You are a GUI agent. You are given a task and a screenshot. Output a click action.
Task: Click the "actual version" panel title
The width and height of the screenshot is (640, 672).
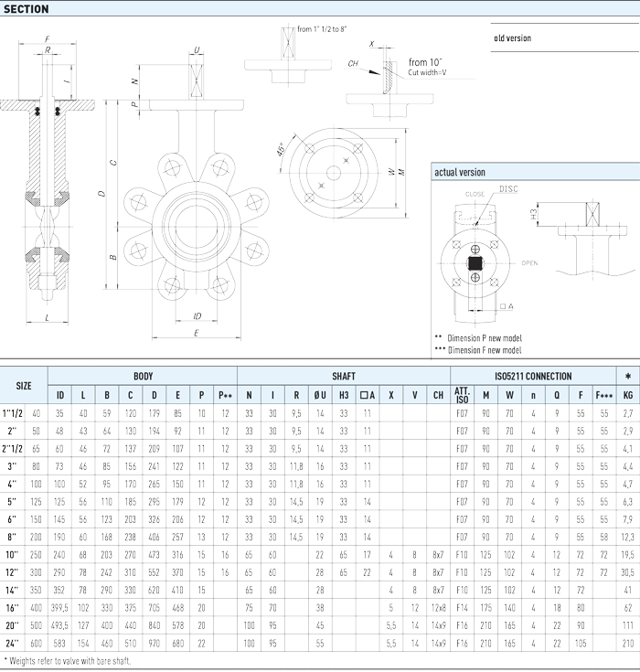point(460,172)
